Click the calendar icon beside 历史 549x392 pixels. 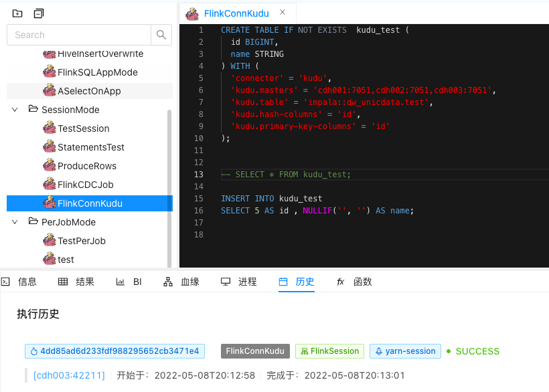point(283,282)
